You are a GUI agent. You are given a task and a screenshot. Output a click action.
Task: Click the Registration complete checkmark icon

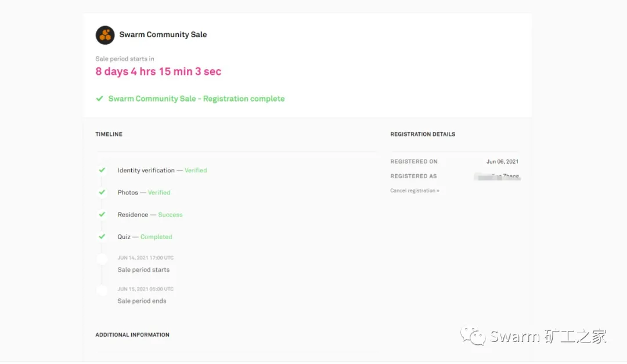coord(100,98)
